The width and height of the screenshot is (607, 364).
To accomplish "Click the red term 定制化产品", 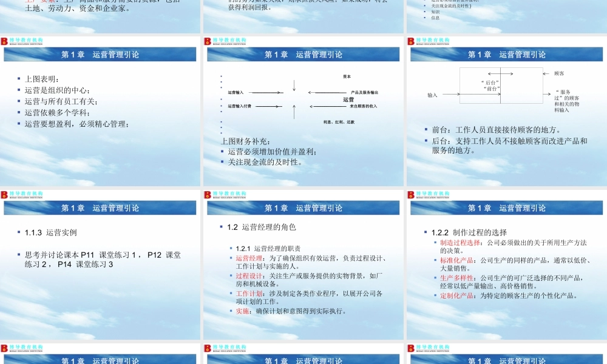I will point(456,295).
